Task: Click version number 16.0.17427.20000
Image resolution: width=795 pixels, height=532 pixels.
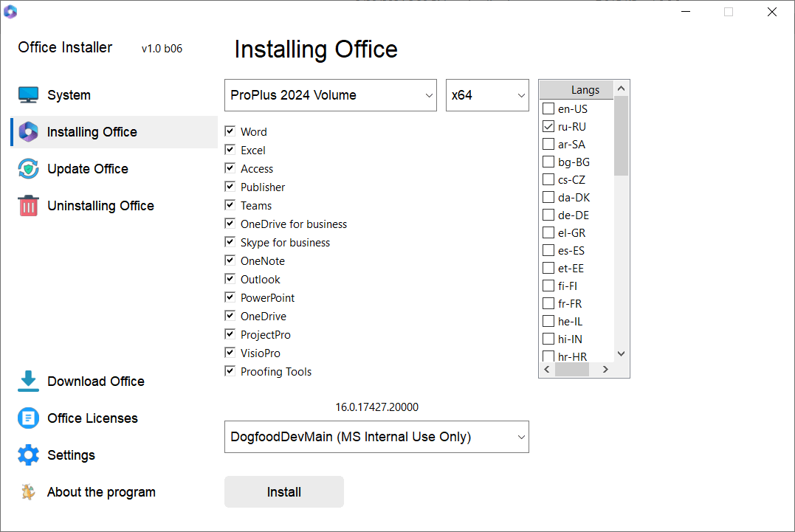Action: (x=376, y=407)
